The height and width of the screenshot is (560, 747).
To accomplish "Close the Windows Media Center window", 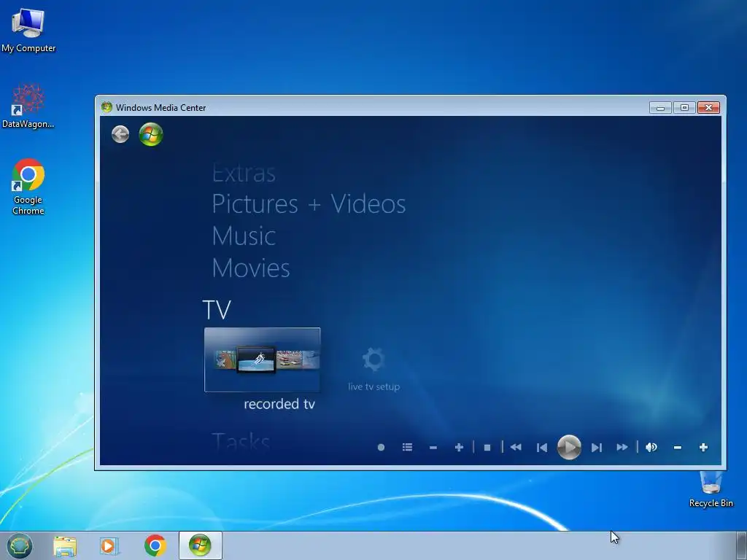I will (x=708, y=108).
